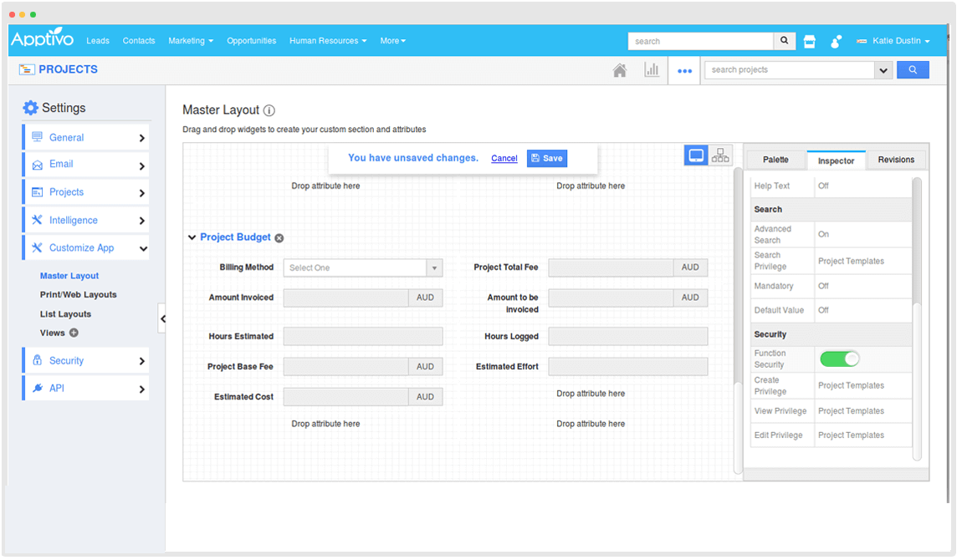Click the plus icon next to Views

74,333
